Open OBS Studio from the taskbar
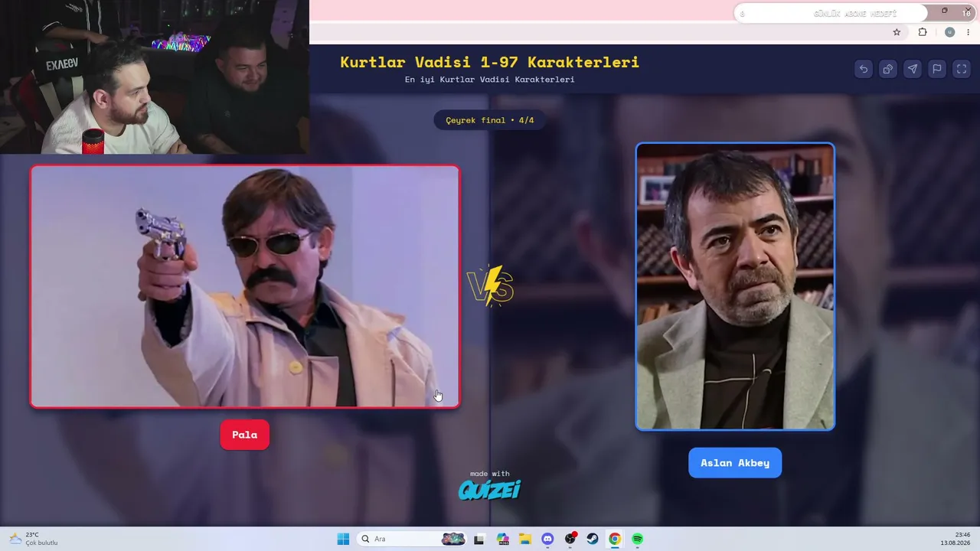Image resolution: width=980 pixels, height=551 pixels. pos(570,539)
